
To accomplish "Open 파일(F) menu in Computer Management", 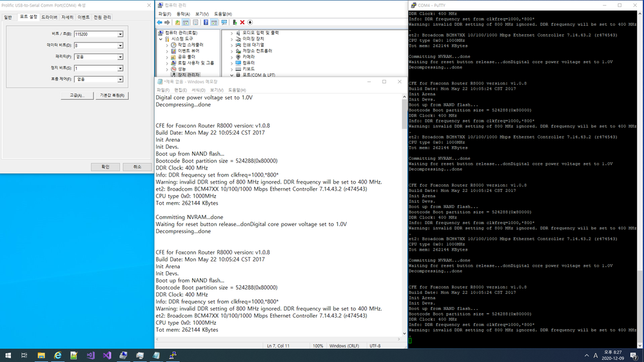I will (164, 14).
